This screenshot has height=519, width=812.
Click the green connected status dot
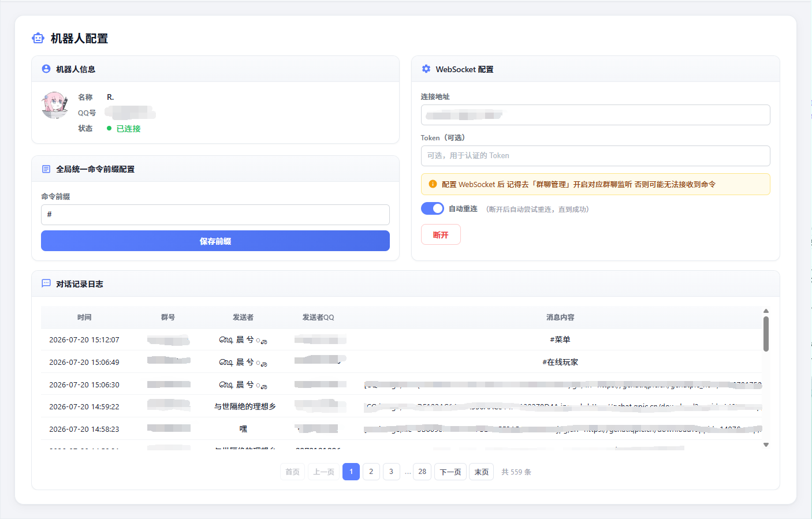(x=109, y=128)
